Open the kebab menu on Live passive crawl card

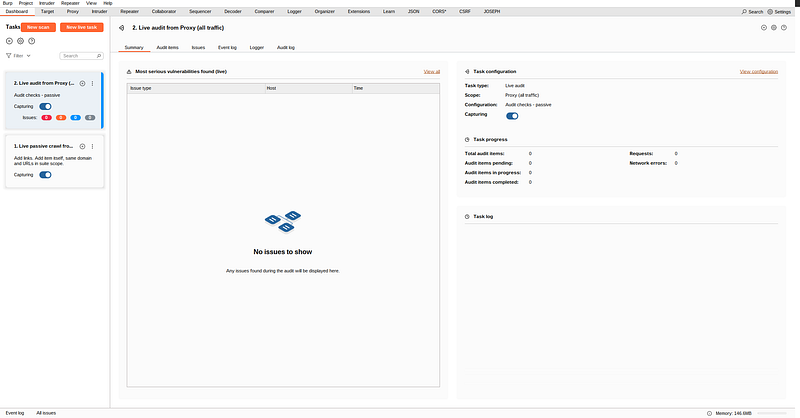92,146
